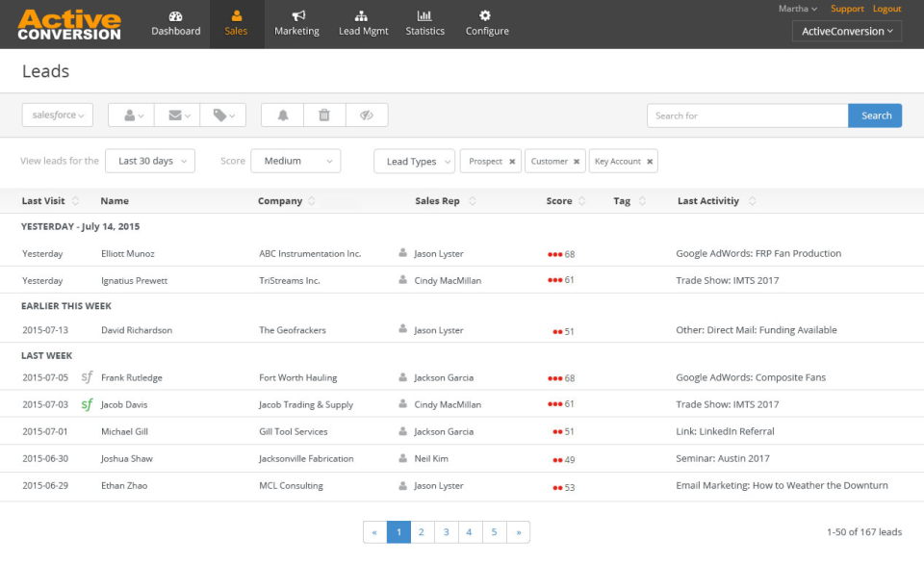Image resolution: width=924 pixels, height=566 pixels.
Task: Expand the Lead Types dropdown
Action: click(x=414, y=161)
